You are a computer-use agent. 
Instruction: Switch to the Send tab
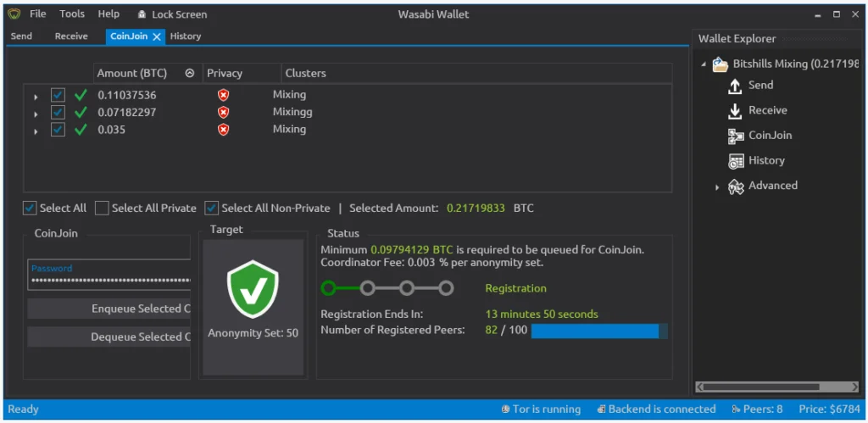click(x=21, y=36)
